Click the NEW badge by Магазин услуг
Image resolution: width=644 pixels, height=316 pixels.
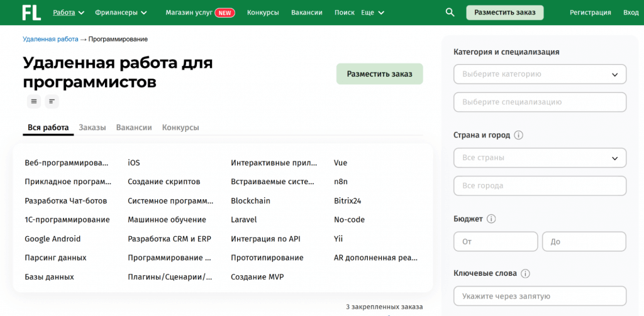[x=225, y=13]
